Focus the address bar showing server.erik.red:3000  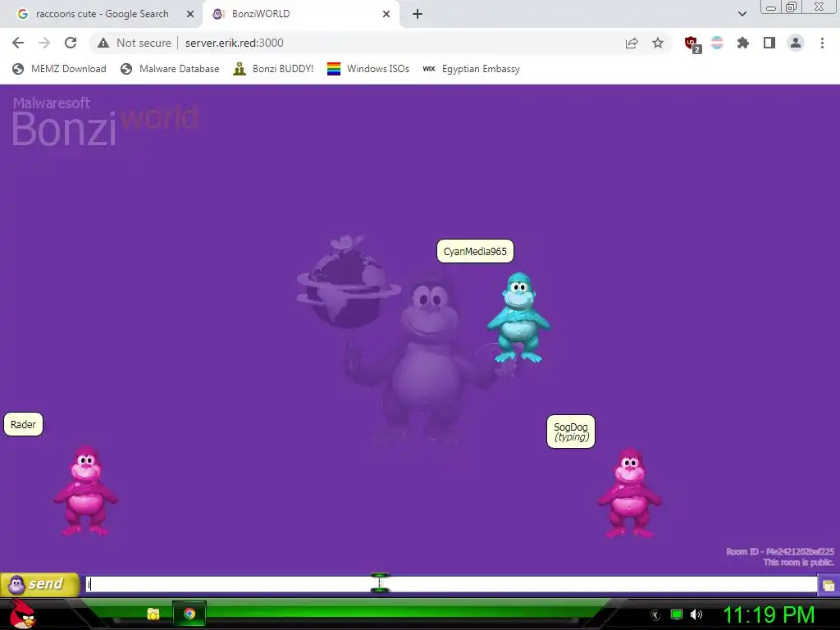[234, 43]
